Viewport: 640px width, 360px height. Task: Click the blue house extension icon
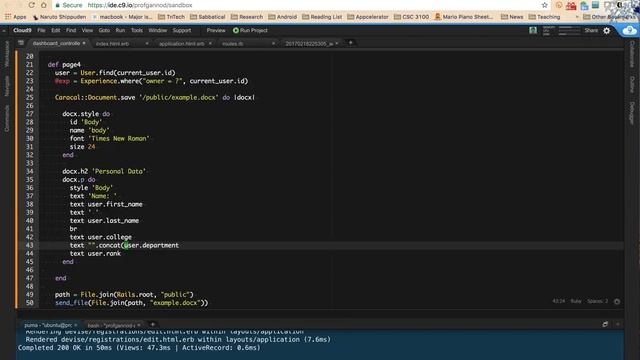584,5
